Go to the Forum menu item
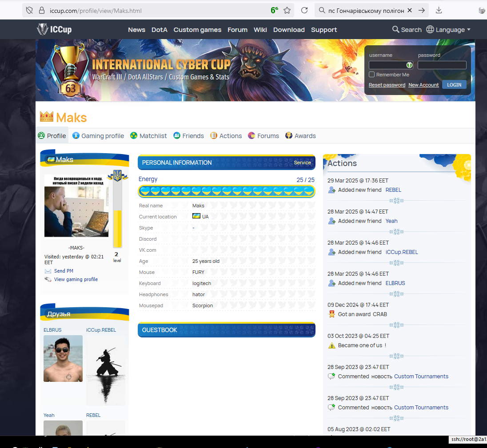This screenshot has height=448, width=487. [x=237, y=30]
